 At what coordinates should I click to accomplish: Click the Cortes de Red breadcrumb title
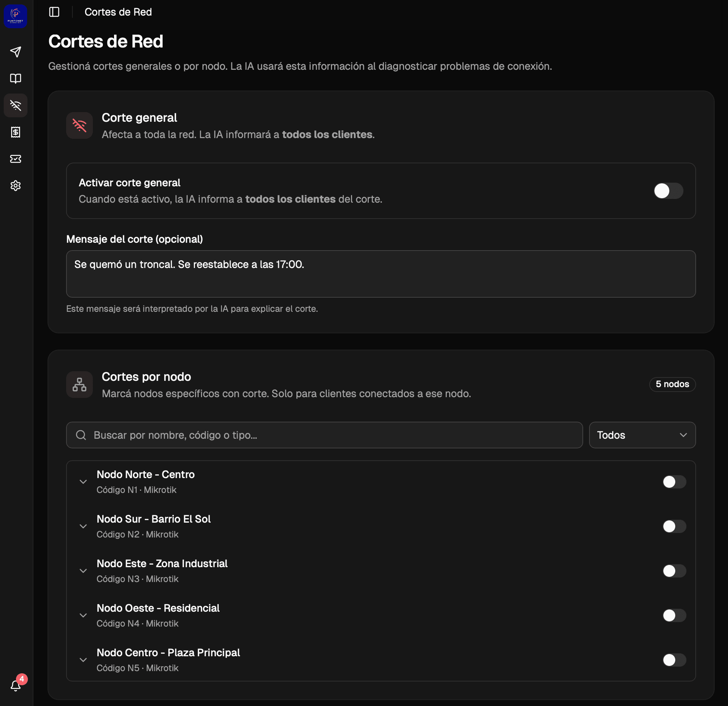click(x=118, y=12)
